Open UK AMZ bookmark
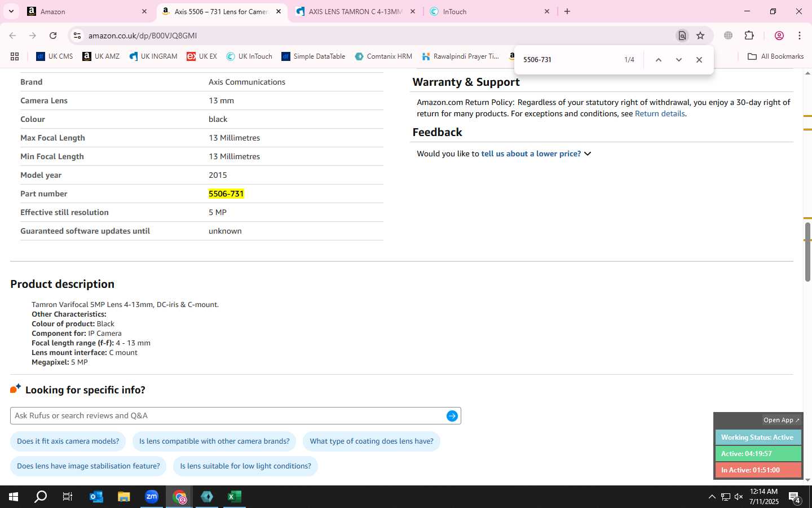 [101, 56]
